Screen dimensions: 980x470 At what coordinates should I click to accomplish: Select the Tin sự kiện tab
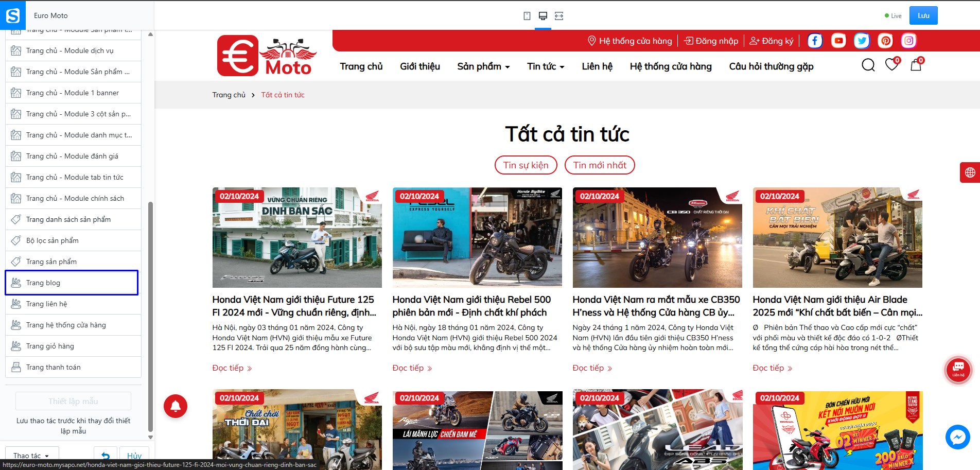tap(526, 165)
